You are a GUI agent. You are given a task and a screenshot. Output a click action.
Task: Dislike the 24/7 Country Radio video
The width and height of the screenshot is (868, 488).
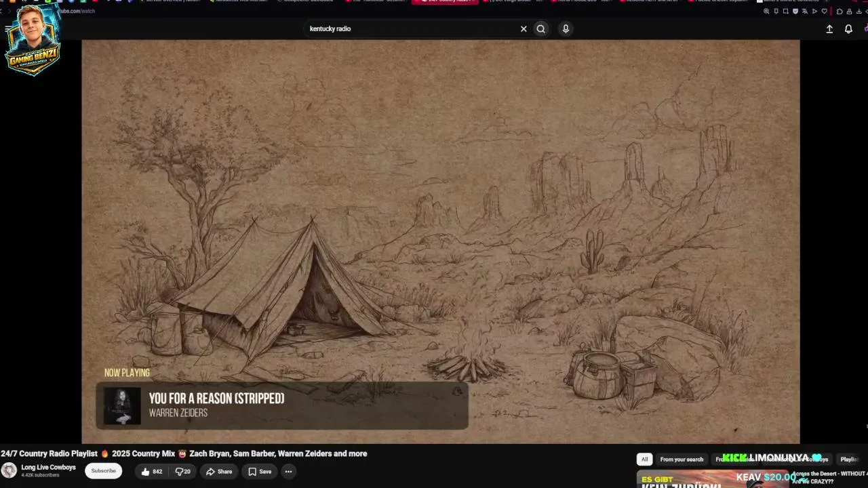(183, 472)
